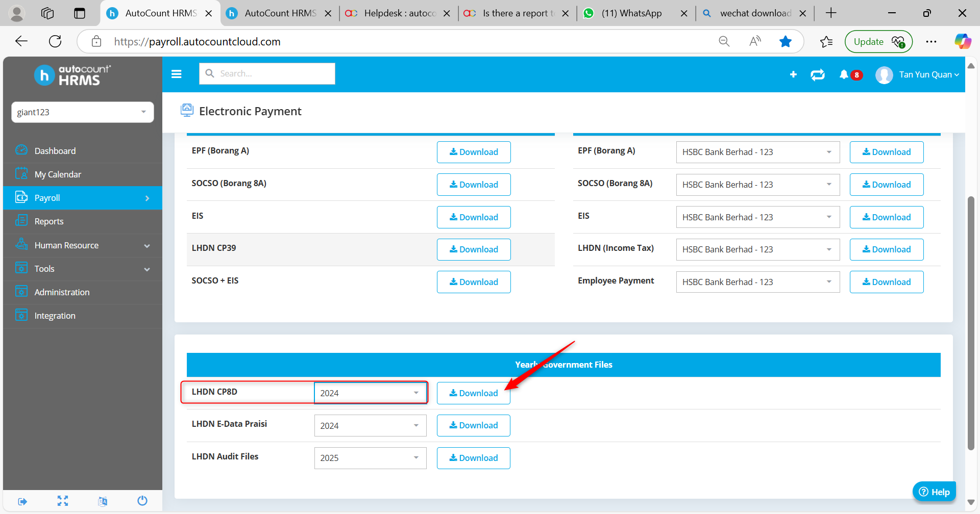Download left-side EPF (Borang A) file
This screenshot has height=514, width=980.
point(474,152)
